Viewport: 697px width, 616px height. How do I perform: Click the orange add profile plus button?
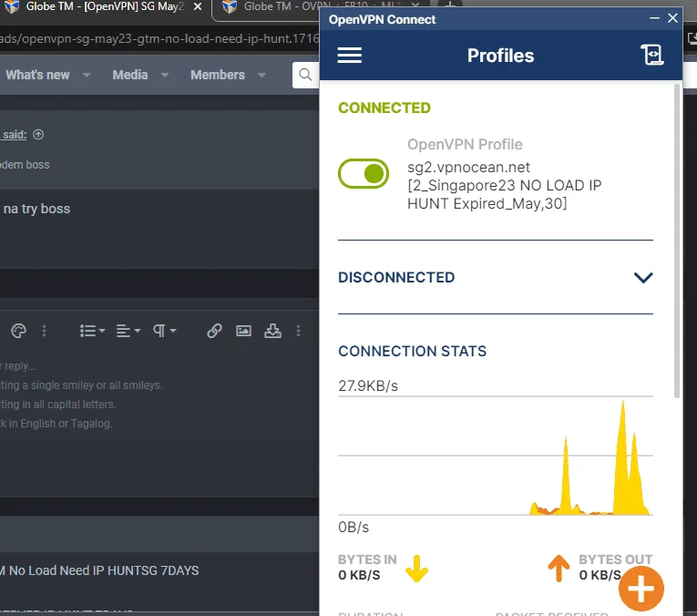(x=641, y=589)
